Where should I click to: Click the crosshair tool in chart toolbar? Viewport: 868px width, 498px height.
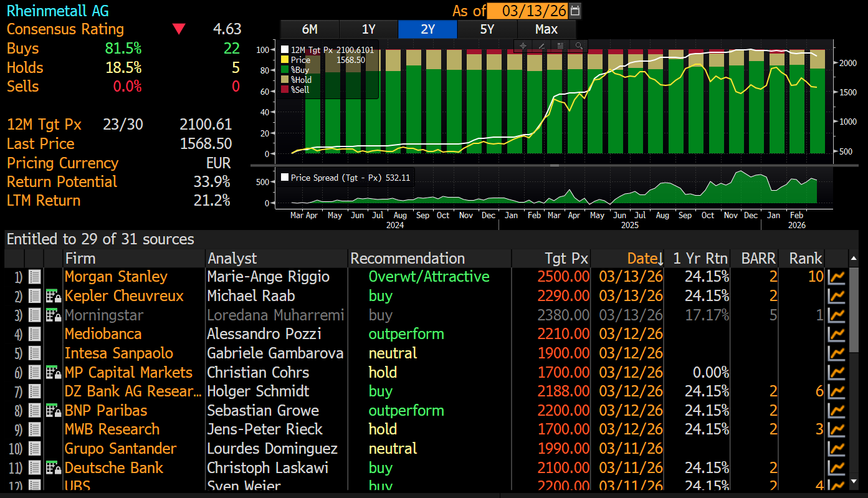coord(523,45)
